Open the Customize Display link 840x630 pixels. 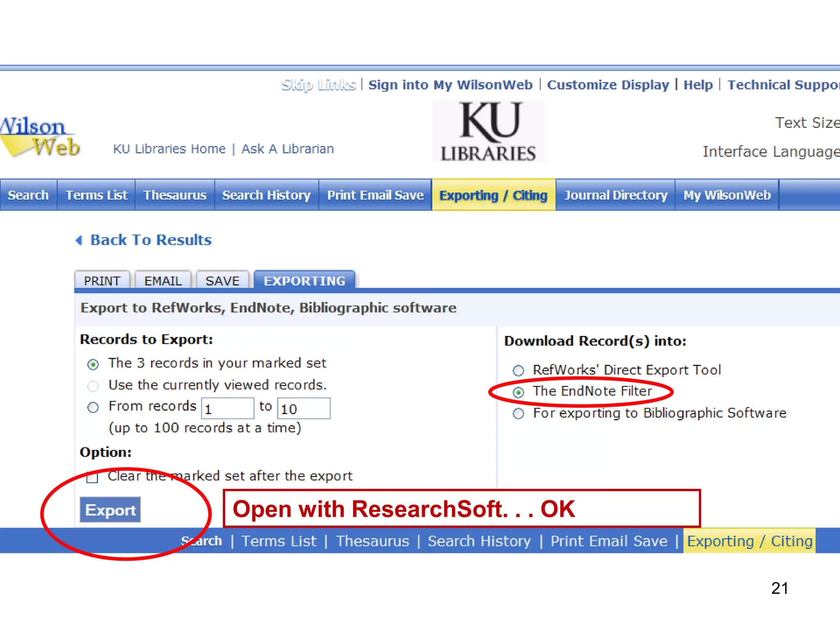coord(608,85)
